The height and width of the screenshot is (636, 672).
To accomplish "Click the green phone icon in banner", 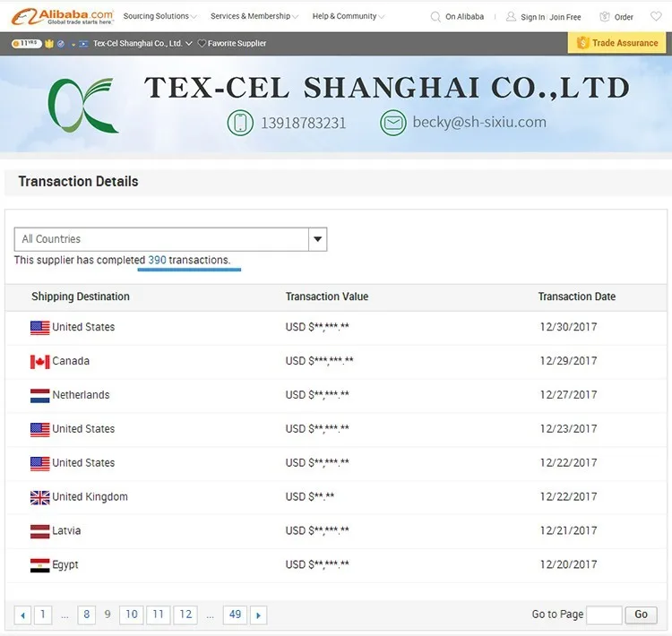I will (x=239, y=123).
